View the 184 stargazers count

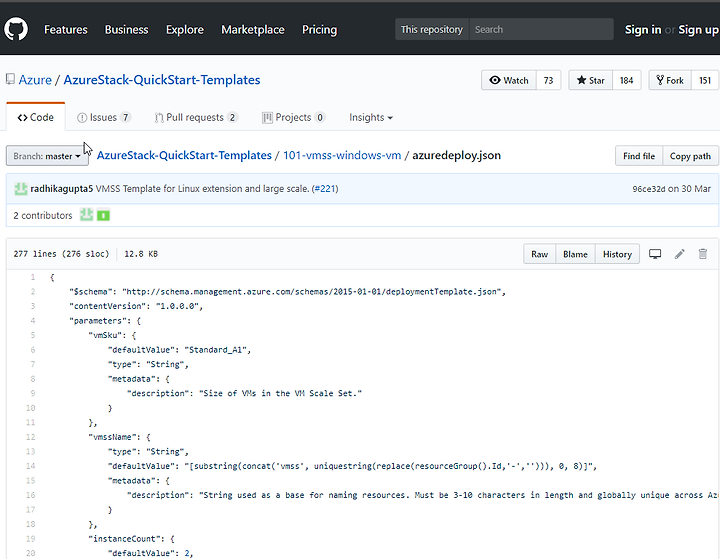click(x=626, y=80)
